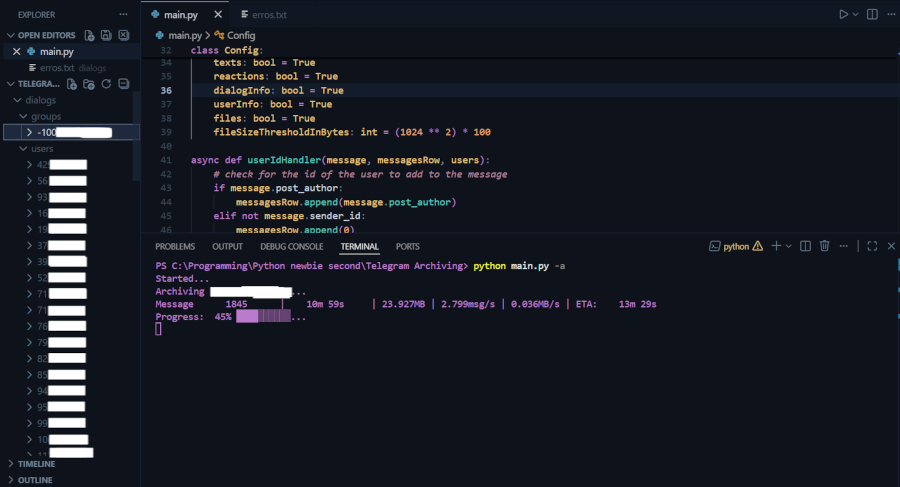
Task: Click 'dialogInfo' on line 36
Action: click(242, 90)
